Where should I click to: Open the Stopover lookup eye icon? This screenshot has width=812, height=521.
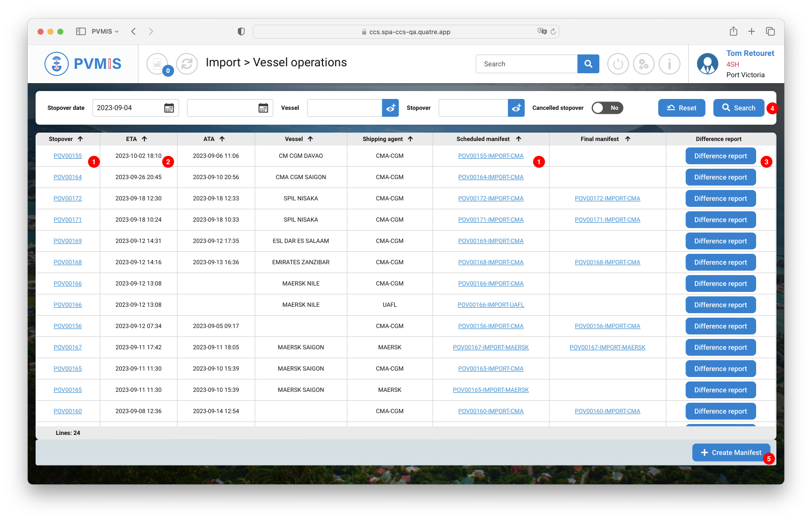(516, 108)
